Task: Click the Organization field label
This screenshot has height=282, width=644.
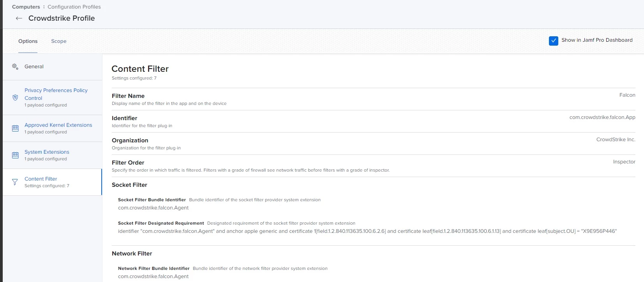Action: pyautogui.click(x=130, y=140)
